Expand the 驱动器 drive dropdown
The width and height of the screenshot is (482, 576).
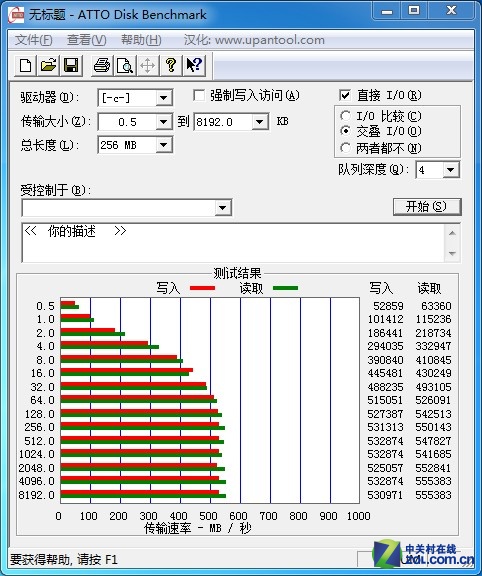[x=164, y=98]
